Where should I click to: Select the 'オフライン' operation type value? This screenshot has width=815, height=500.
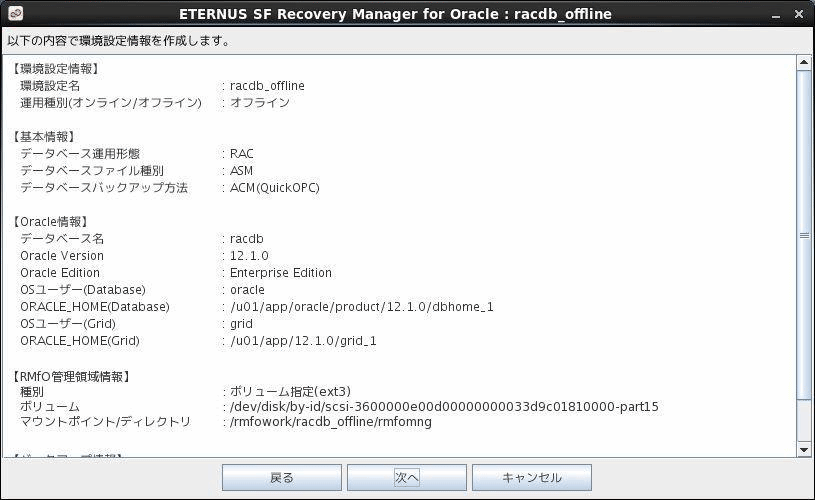click(x=259, y=102)
